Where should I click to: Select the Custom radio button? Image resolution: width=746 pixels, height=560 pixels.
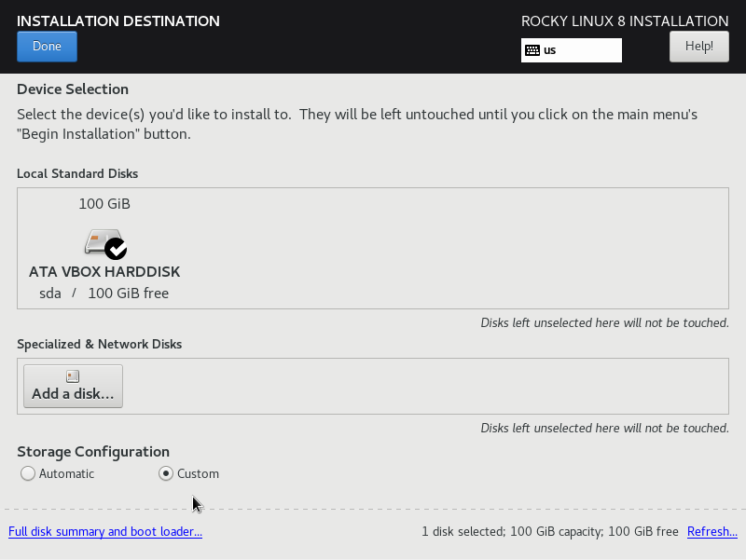click(x=166, y=473)
